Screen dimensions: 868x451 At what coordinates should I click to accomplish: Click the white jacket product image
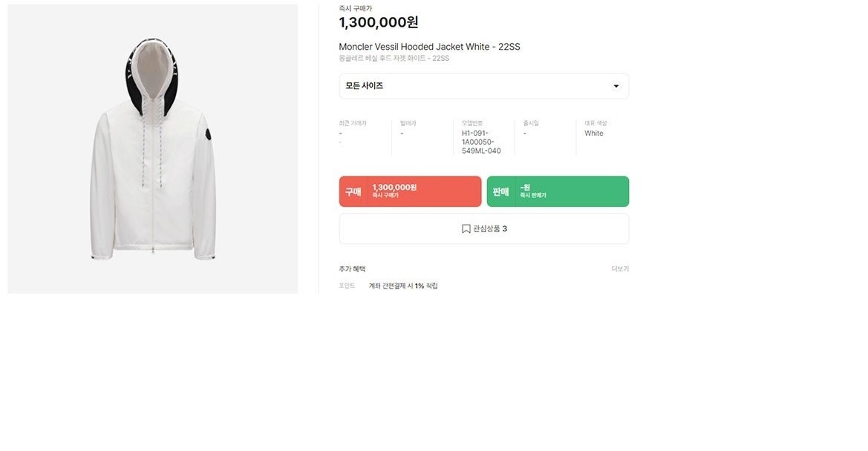(x=153, y=148)
